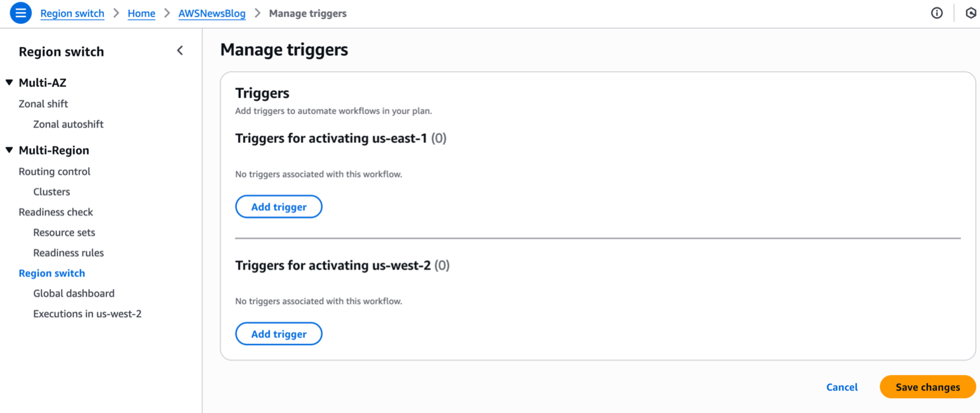The image size is (980, 413).
Task: Open the info panel icon
Action: tap(937, 13)
